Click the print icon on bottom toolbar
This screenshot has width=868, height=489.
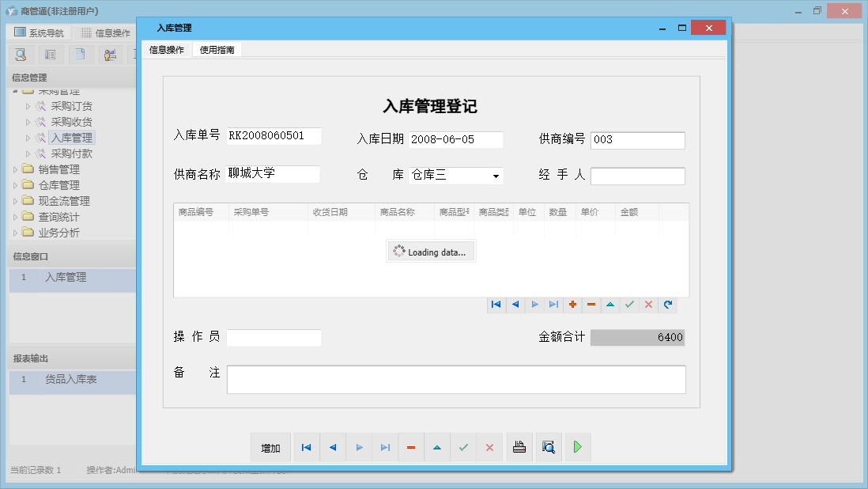point(519,447)
